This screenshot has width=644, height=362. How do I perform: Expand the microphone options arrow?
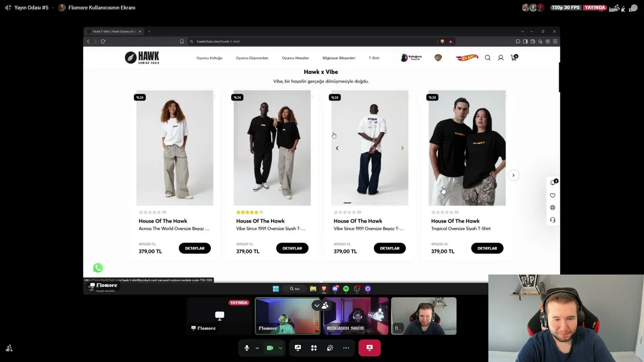pos(257,347)
